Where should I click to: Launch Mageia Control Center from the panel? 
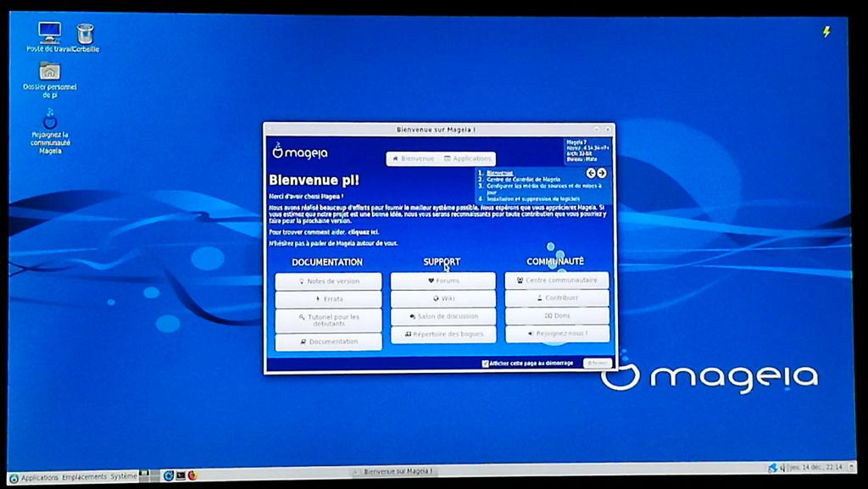coord(169,475)
